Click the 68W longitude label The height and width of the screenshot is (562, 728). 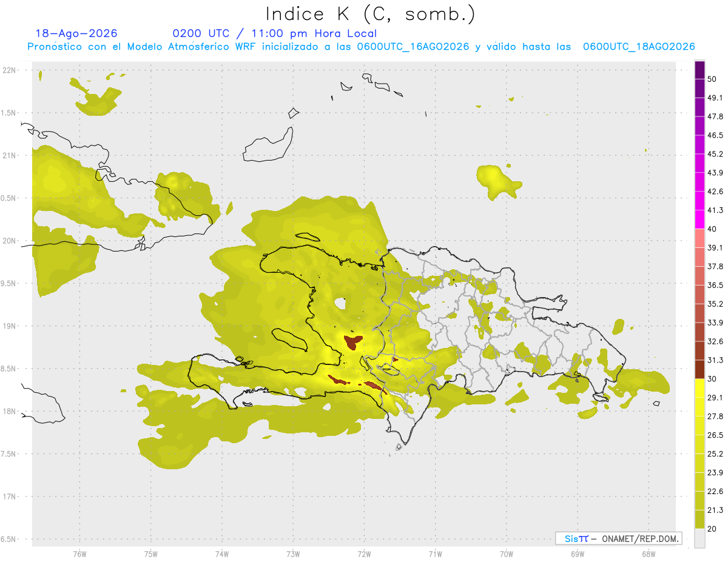tap(648, 554)
